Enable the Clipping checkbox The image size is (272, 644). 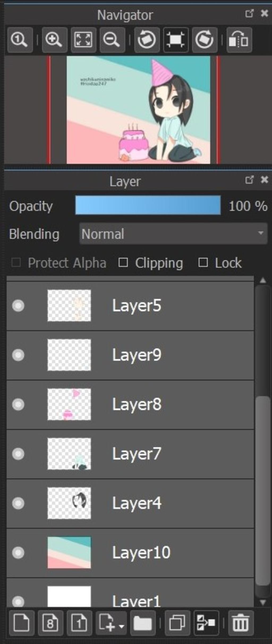tap(123, 263)
